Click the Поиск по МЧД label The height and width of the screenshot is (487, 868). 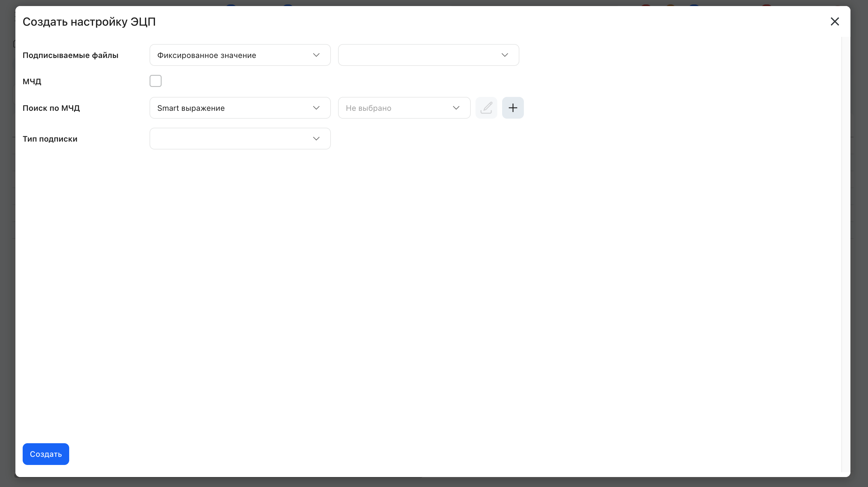coord(51,108)
